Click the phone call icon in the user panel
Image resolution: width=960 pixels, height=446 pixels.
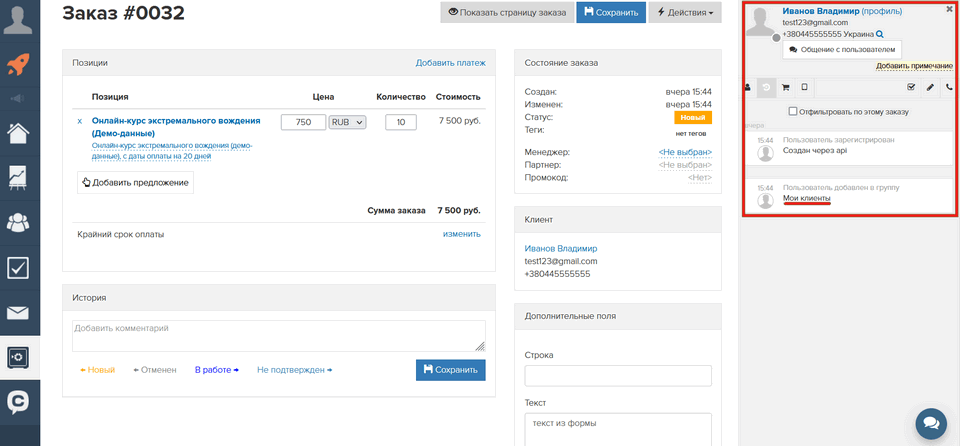[949, 88]
